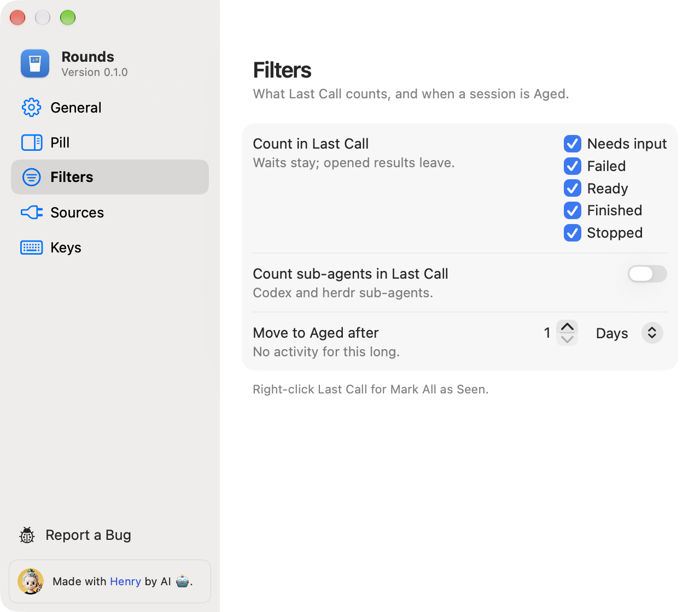This screenshot has height=612, width=700.
Task: Click 'Waits stay; opened results leave.' text
Action: point(354,163)
